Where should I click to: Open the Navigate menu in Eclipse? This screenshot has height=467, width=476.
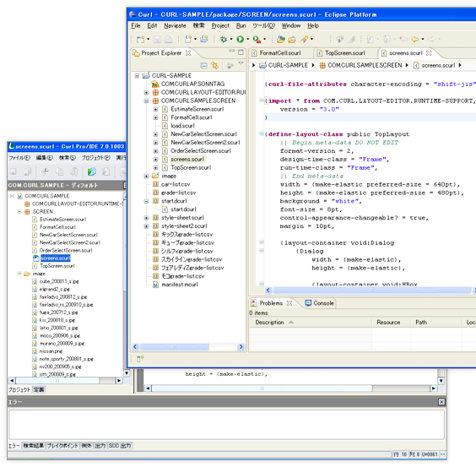175,26
